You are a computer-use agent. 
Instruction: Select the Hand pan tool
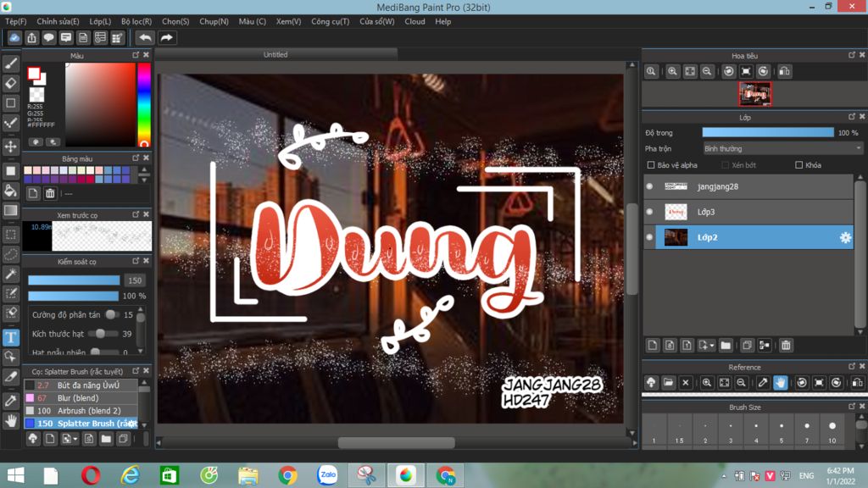(x=10, y=421)
